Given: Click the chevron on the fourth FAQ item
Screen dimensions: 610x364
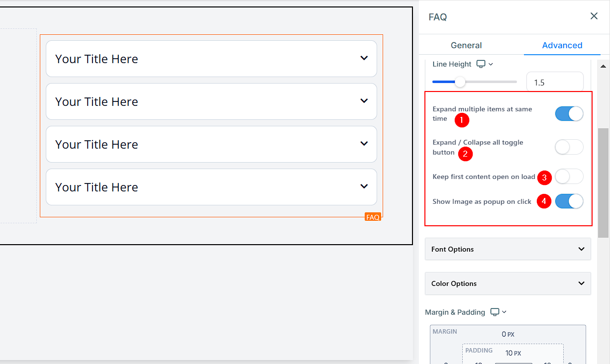Looking at the screenshot, I should [364, 186].
